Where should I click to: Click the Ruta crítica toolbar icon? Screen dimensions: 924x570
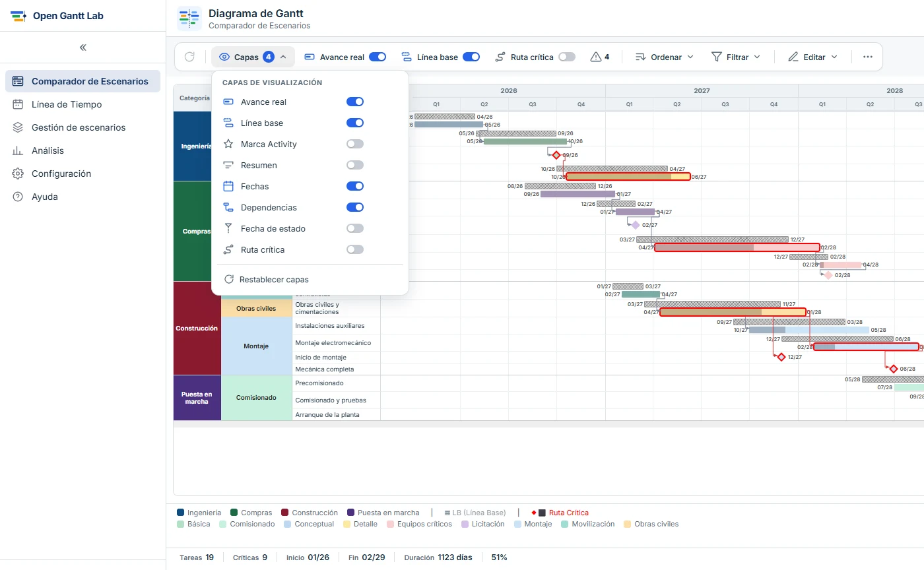click(500, 57)
